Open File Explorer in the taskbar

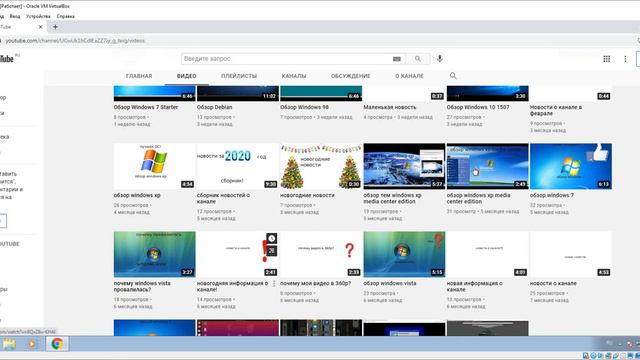tap(9, 344)
